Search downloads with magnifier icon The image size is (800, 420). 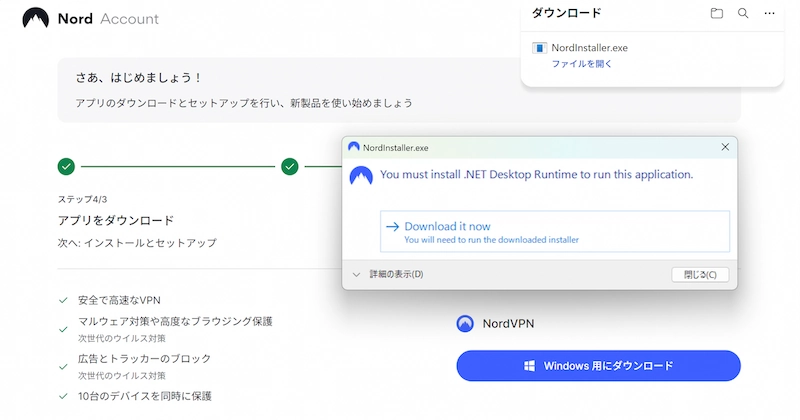click(x=743, y=13)
